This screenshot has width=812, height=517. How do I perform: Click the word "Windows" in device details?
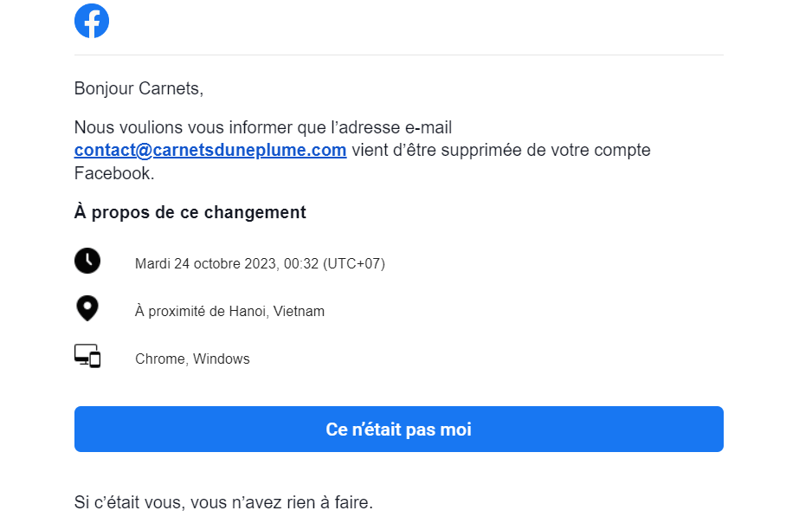pos(222,359)
